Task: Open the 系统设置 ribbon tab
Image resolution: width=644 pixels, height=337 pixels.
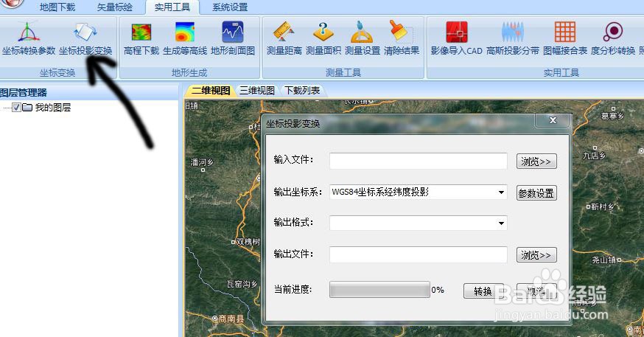Action: tap(230, 7)
